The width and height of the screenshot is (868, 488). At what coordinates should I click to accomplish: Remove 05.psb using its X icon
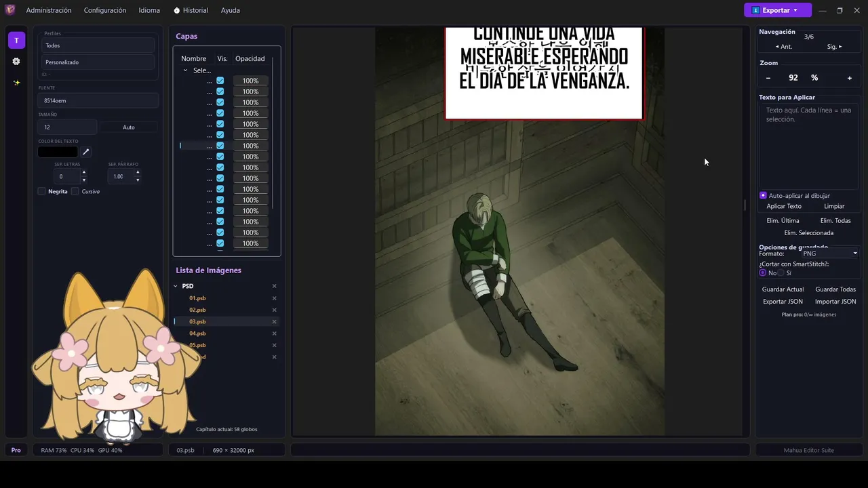(x=275, y=345)
